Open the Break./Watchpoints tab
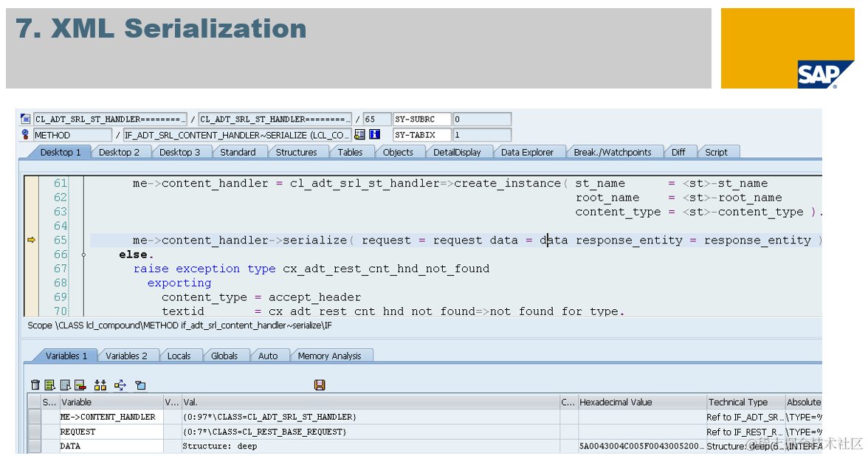 point(613,152)
